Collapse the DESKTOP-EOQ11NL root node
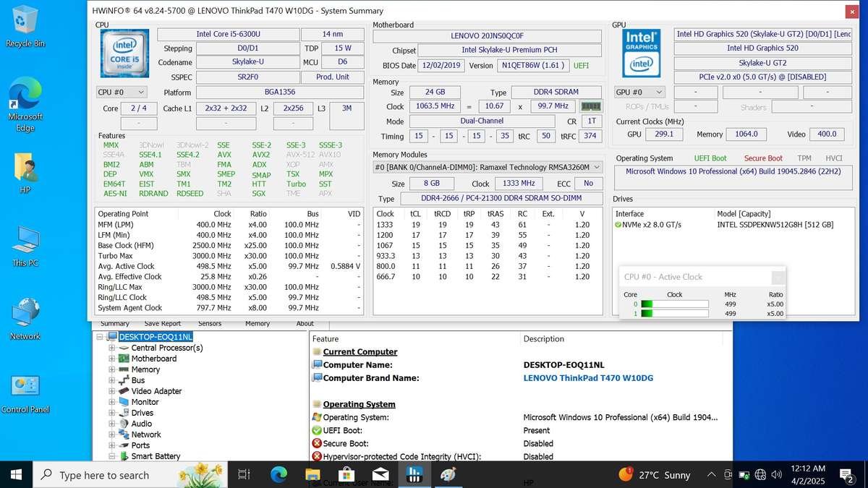 [101, 337]
